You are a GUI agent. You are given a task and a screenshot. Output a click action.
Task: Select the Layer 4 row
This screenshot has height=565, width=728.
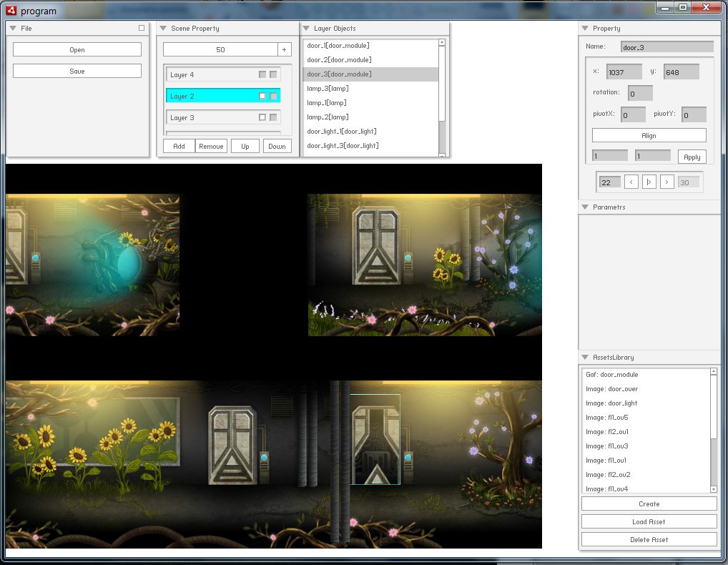(223, 75)
